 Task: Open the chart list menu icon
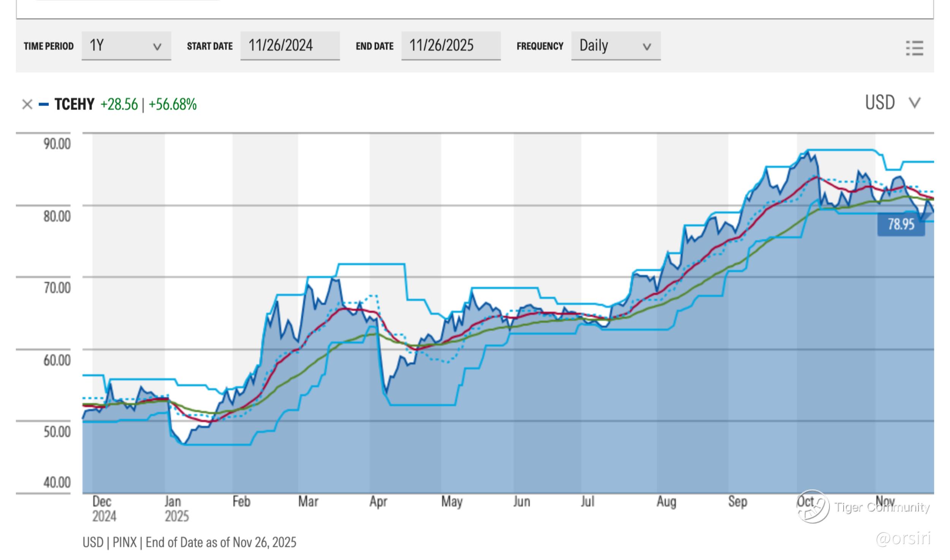tap(914, 48)
